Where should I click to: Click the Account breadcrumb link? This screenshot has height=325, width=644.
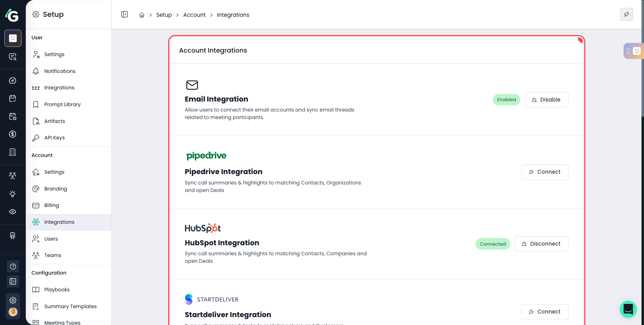click(194, 15)
